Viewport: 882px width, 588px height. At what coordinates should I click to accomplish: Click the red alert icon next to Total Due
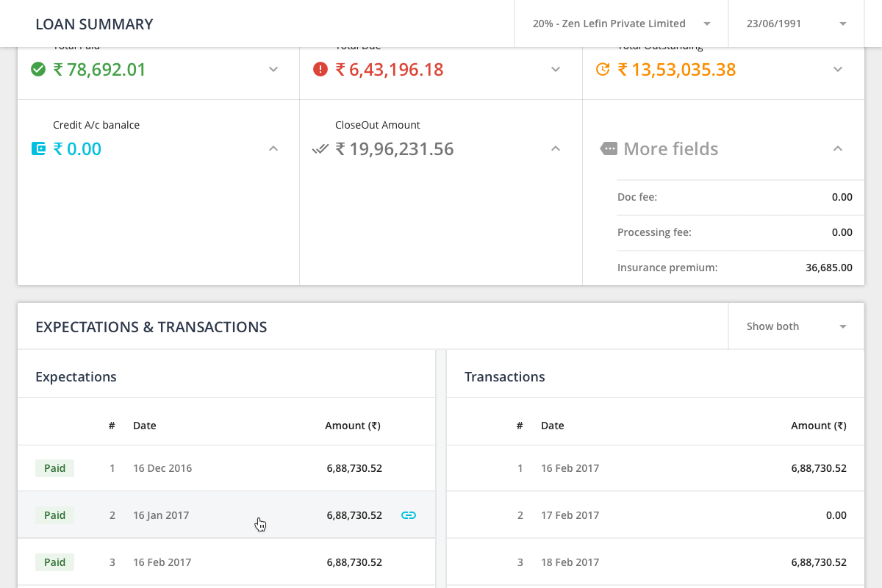(x=320, y=69)
